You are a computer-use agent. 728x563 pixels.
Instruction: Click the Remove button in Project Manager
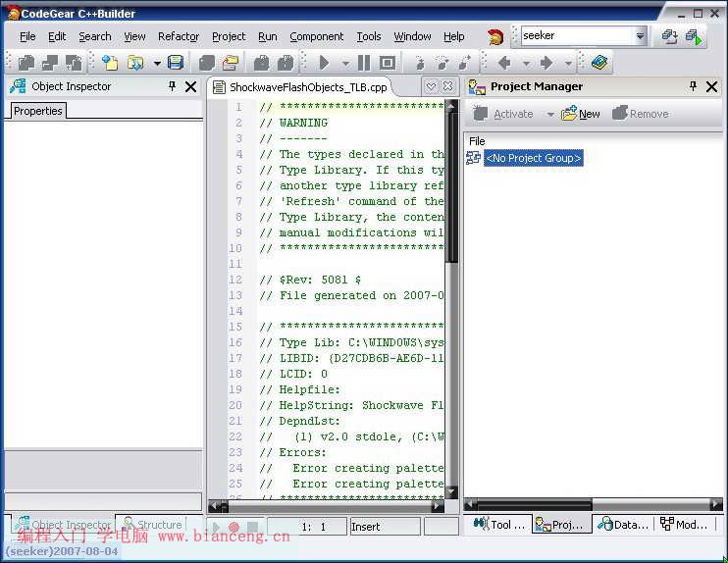pos(641,114)
